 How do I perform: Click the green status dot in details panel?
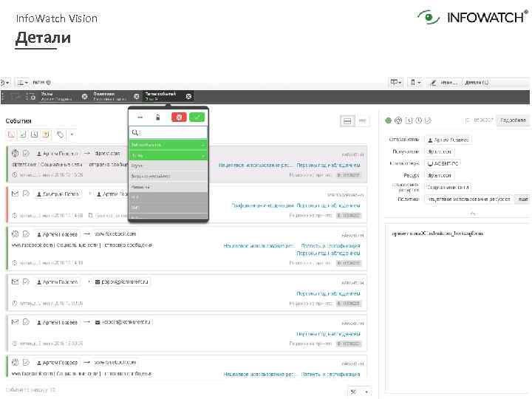pos(389,120)
